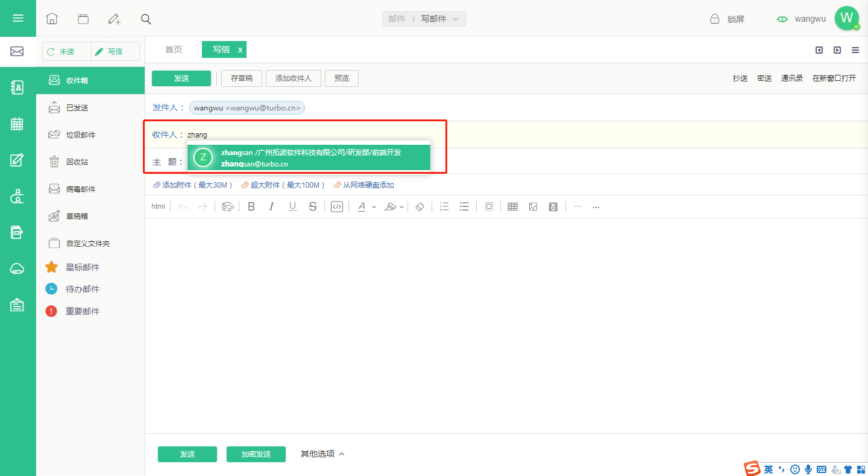
Task: Click the Sogou input method S icon
Action: pos(752,469)
